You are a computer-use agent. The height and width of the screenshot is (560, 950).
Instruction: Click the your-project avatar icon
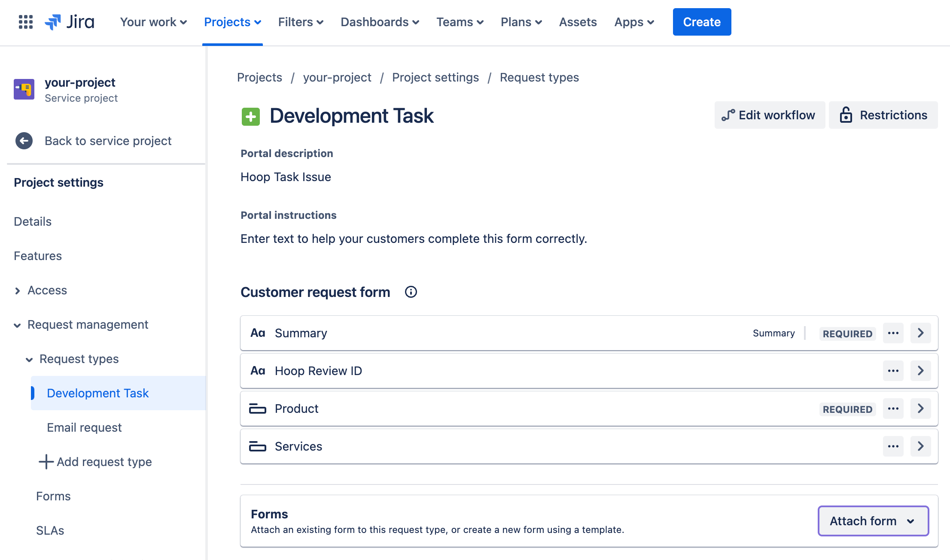point(24,89)
